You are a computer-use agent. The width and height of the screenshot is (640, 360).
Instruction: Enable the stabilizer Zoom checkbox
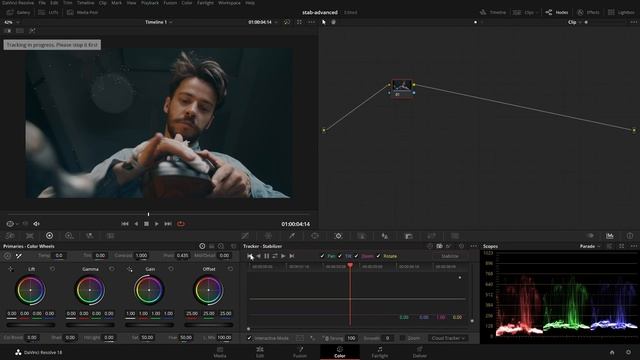(402, 338)
